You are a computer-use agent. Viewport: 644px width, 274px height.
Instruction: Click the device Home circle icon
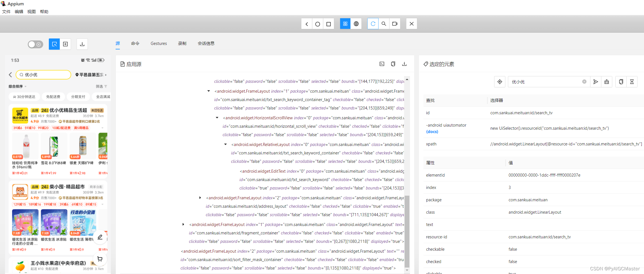(x=318, y=24)
